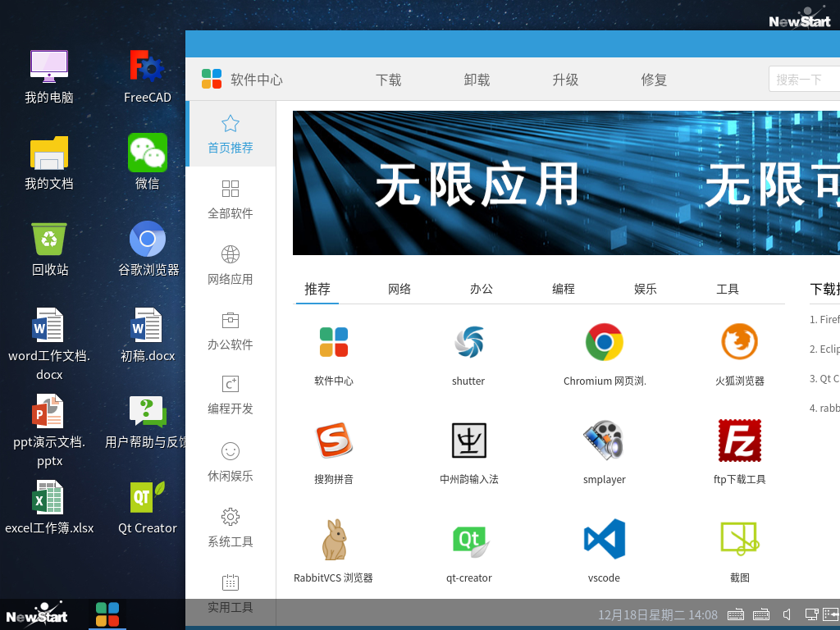Open the 工具 category tab
The width and height of the screenshot is (840, 630).
728,290
